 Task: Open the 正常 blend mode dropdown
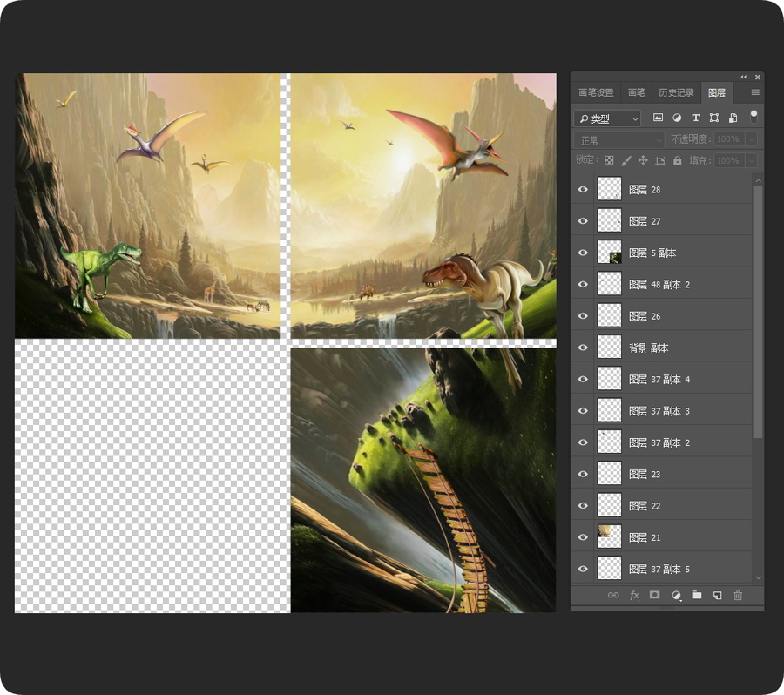[x=619, y=139]
